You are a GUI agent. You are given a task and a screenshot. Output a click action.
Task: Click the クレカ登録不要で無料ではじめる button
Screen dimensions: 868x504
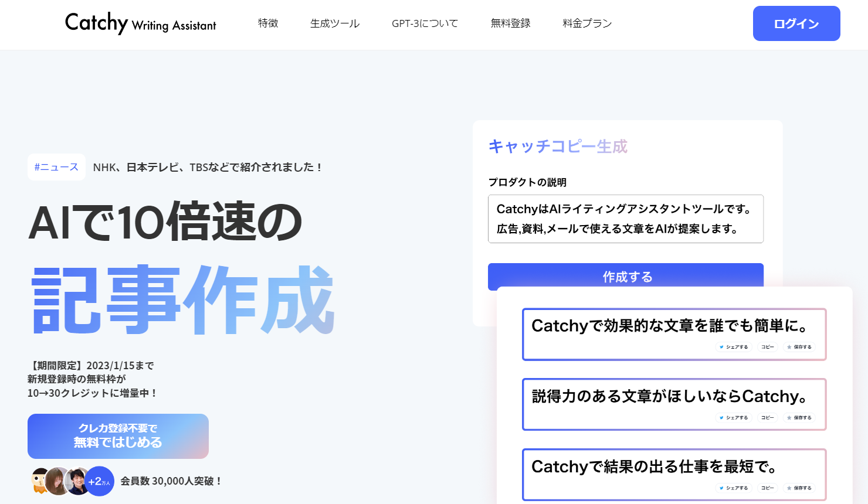pyautogui.click(x=118, y=436)
